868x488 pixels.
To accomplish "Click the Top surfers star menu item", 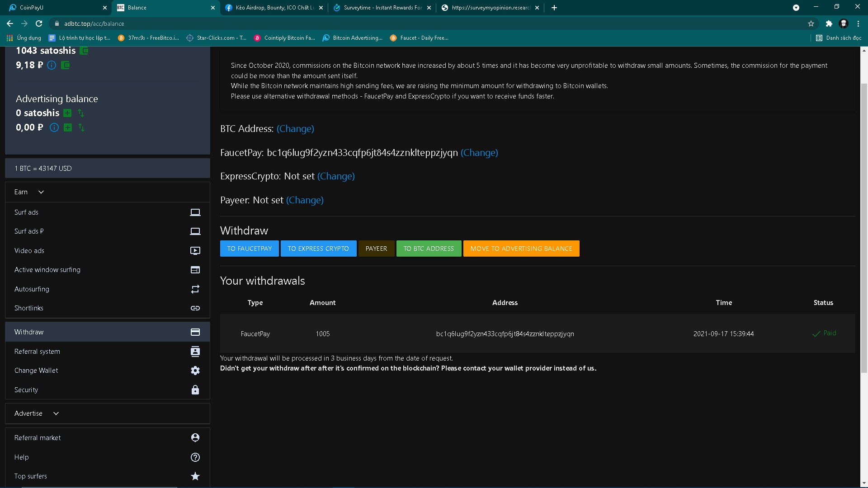I will coord(107,476).
